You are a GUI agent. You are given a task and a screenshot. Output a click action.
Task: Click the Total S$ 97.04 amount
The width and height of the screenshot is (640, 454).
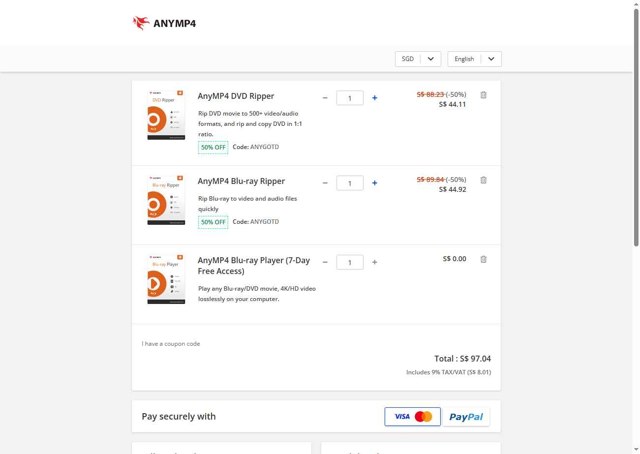point(462,358)
